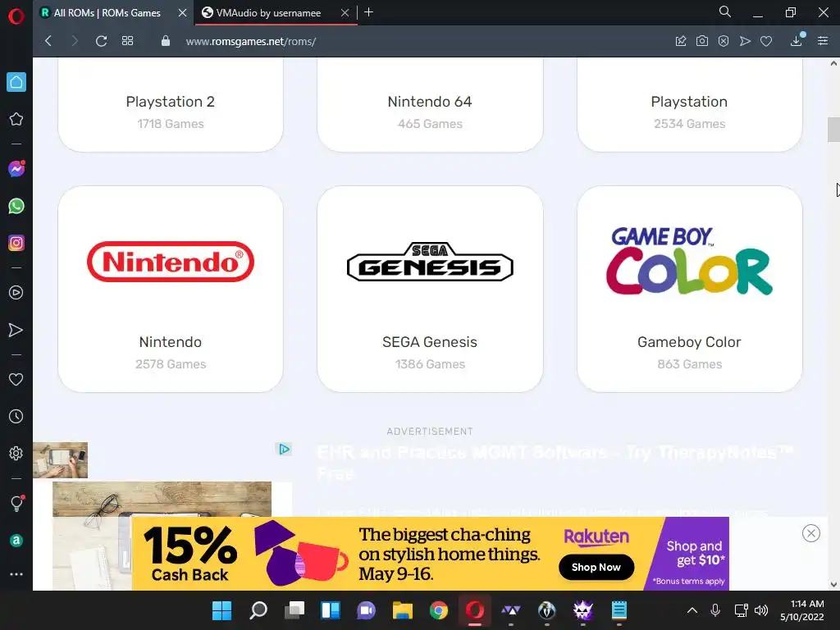Open the Gameboy Color title link
The image size is (840, 630).
689,342
